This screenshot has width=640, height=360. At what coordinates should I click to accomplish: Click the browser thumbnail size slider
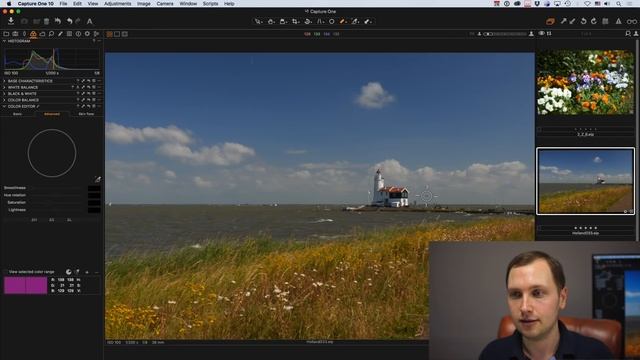pyautogui.click(x=505, y=34)
